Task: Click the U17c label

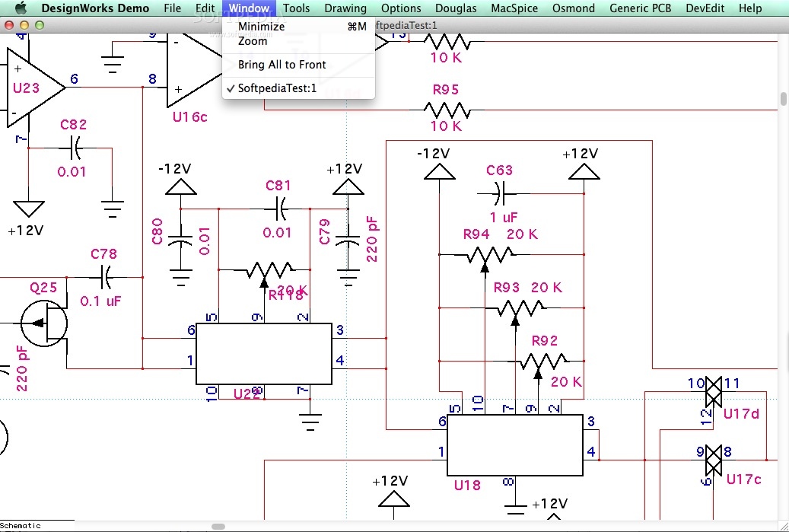Action: pos(743,479)
